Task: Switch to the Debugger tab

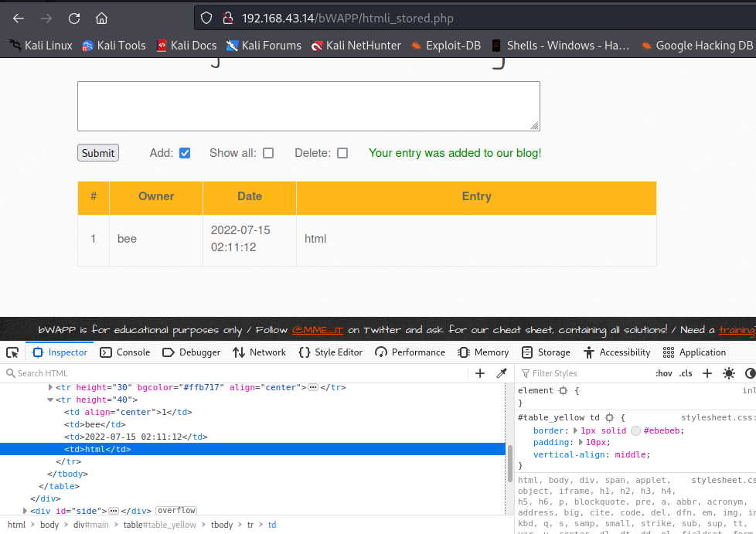Action: pyautogui.click(x=192, y=352)
